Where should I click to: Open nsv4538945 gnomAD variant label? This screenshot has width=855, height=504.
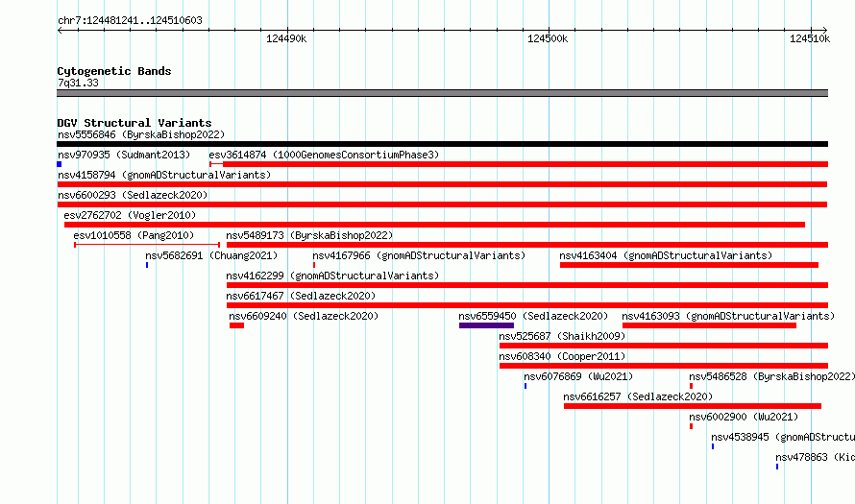coord(783,437)
